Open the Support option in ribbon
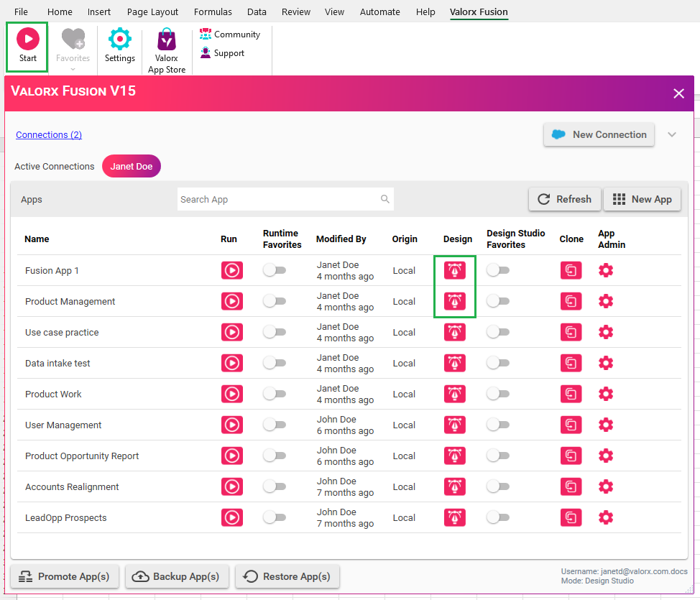Viewport: 700px width, 600px height. (222, 53)
